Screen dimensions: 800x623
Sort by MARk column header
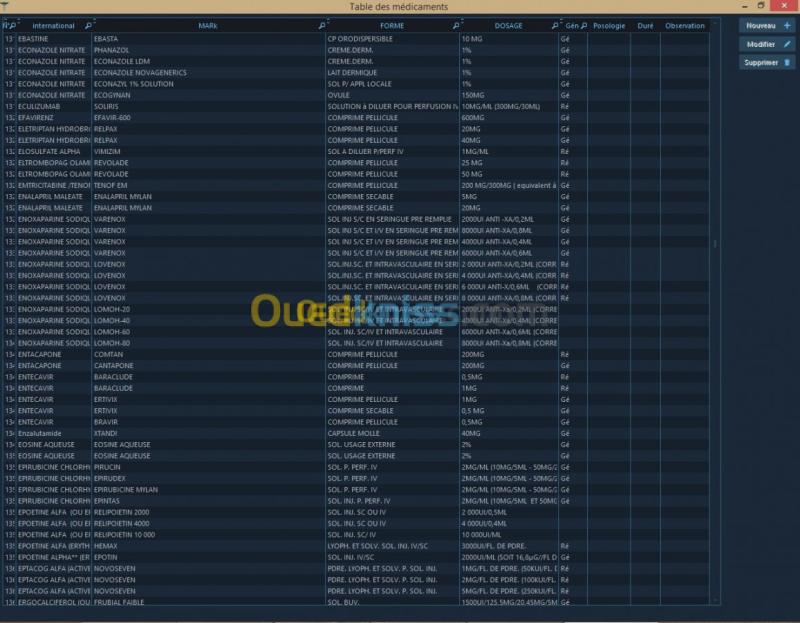coord(208,26)
